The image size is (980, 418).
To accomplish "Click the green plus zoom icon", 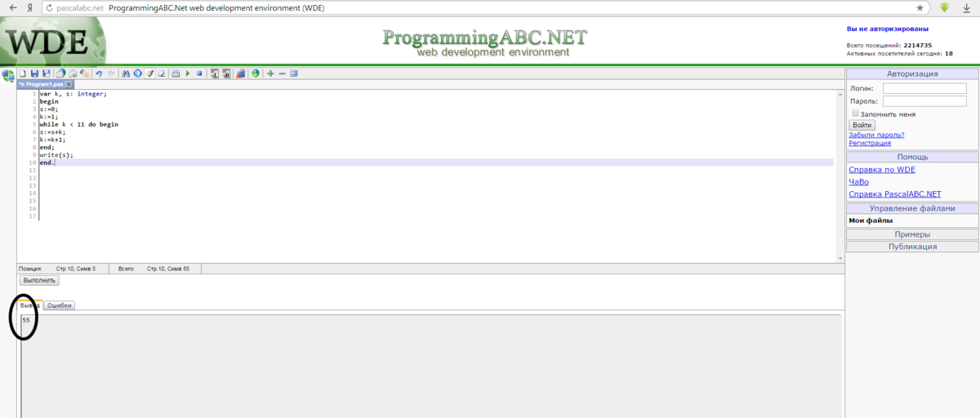I will (x=270, y=73).
